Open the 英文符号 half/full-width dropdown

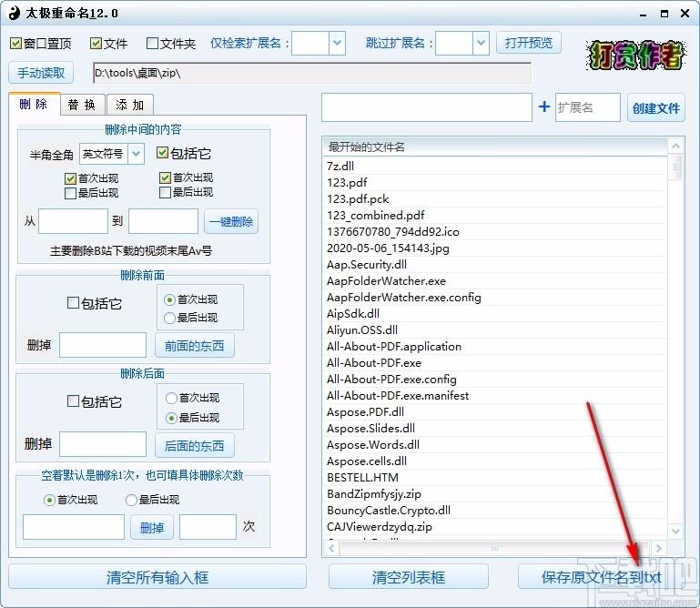[x=136, y=154]
